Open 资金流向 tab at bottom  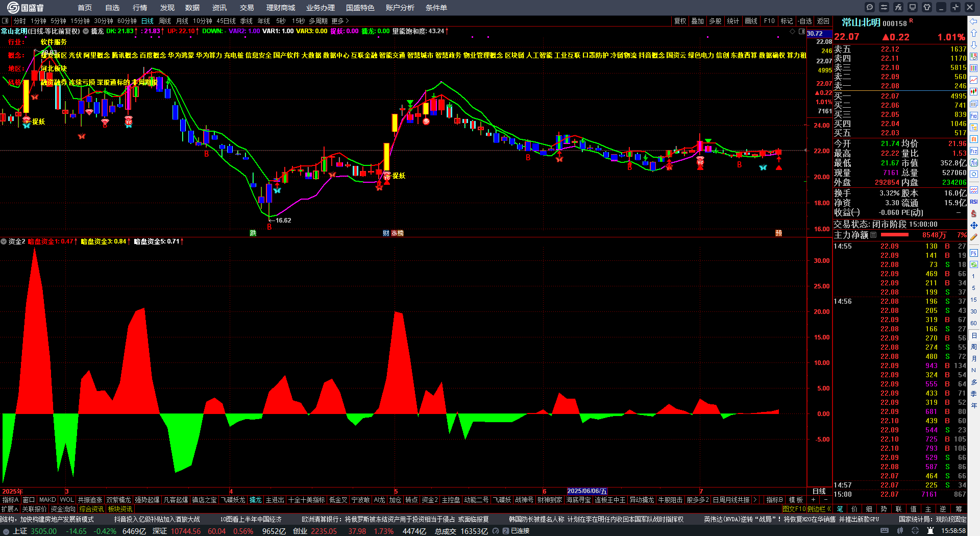63,509
